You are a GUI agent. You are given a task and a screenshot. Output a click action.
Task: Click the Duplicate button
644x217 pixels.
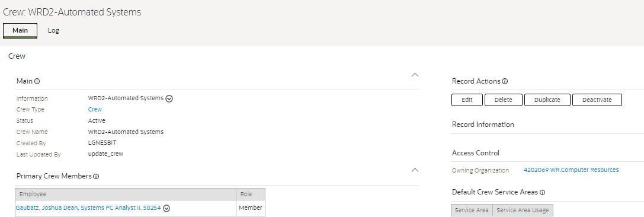547,100
